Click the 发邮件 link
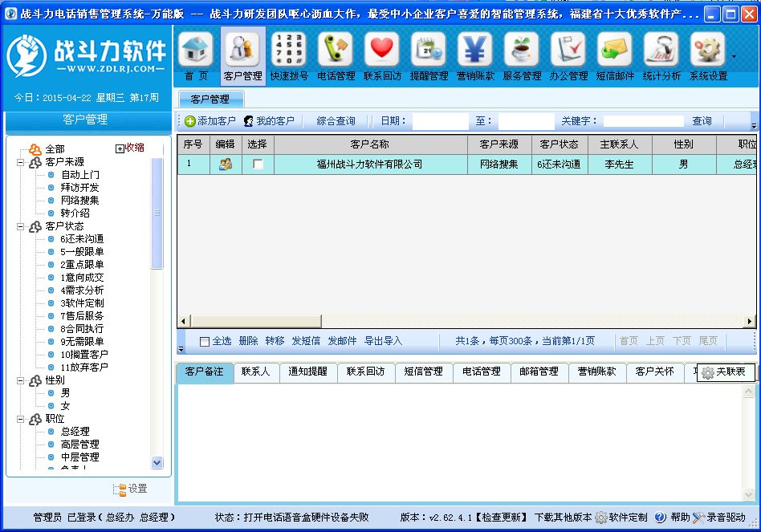This screenshot has width=761, height=532. [342, 341]
